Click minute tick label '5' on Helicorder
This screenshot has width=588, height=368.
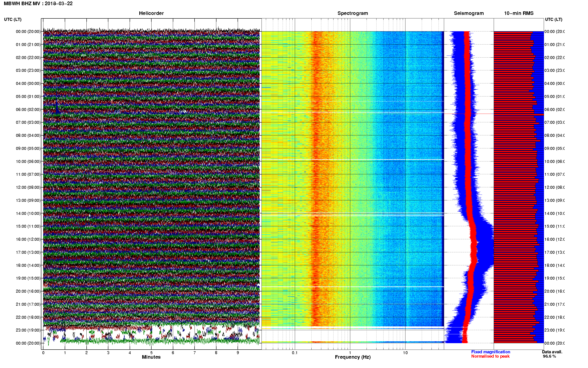point(151,353)
